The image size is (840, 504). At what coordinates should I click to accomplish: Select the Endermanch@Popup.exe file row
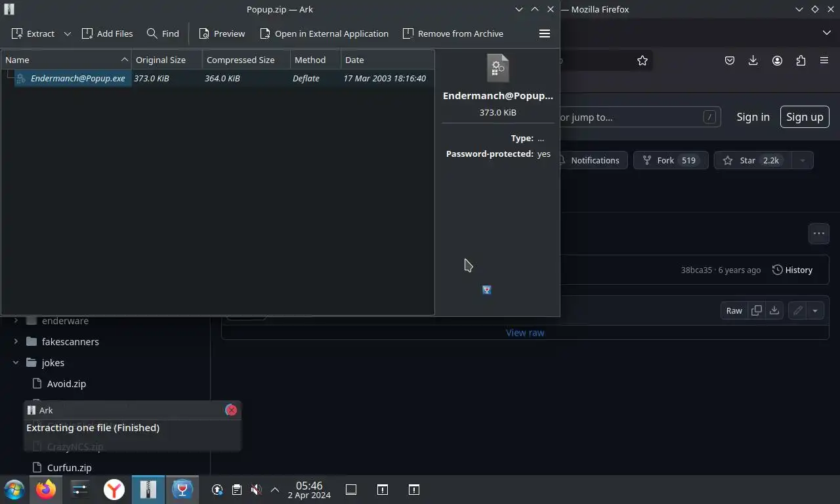click(x=217, y=78)
